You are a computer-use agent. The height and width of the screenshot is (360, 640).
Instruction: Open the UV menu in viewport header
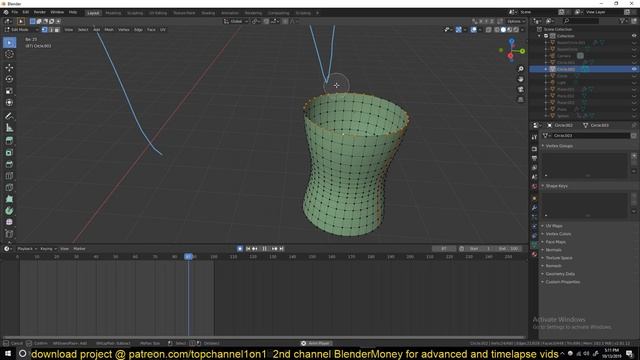pos(163,30)
